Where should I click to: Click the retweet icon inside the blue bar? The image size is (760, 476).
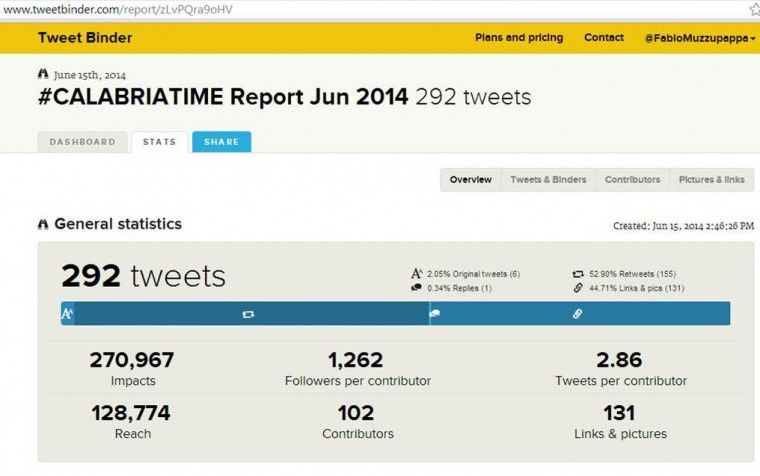(248, 314)
